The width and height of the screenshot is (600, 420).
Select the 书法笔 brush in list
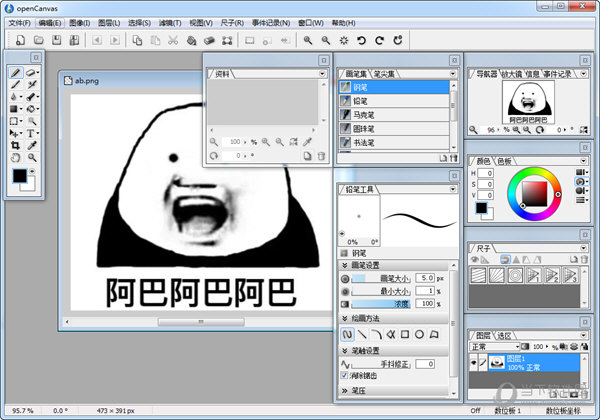coord(394,142)
